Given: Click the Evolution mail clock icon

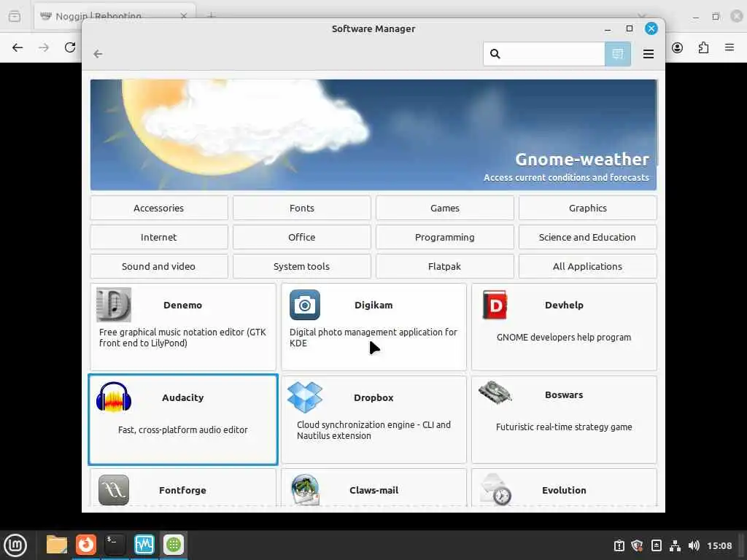Looking at the screenshot, I should pos(495,489).
